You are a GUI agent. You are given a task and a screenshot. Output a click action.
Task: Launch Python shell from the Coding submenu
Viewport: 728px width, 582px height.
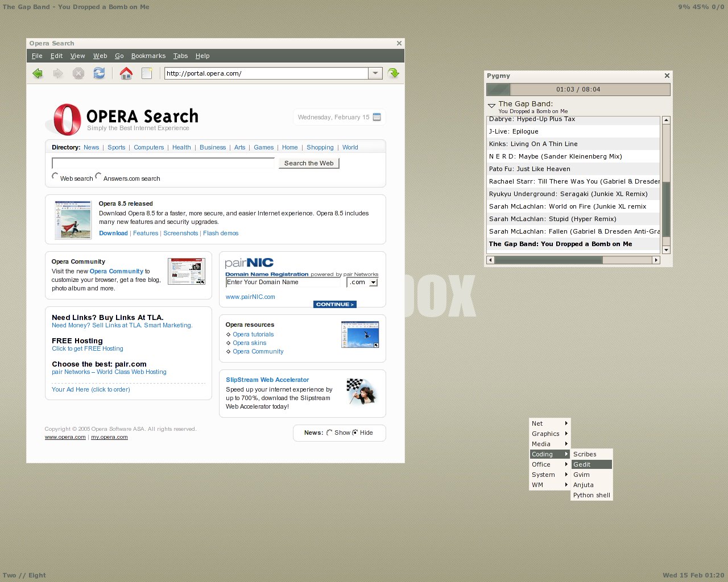[x=591, y=495]
